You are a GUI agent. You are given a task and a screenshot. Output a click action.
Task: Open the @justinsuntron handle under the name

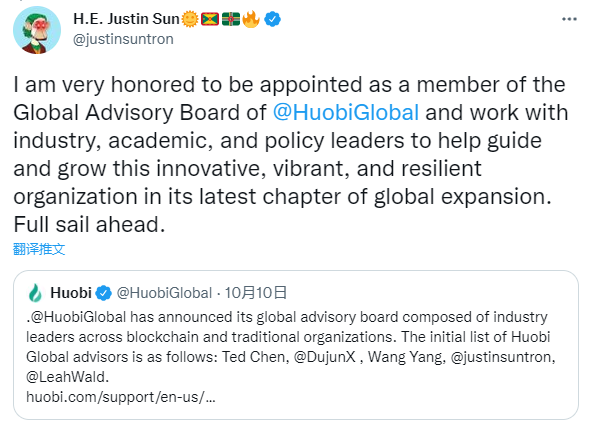coord(123,39)
